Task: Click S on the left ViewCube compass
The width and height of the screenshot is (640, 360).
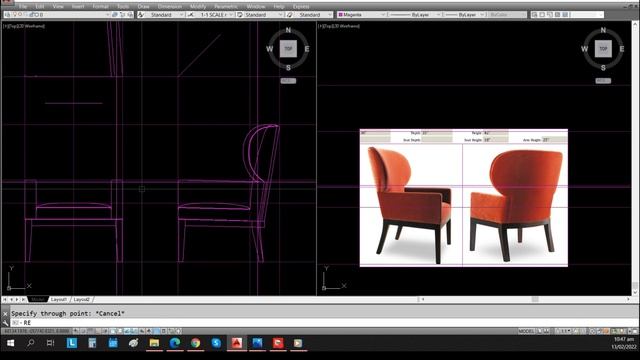Action: pyautogui.click(x=288, y=68)
